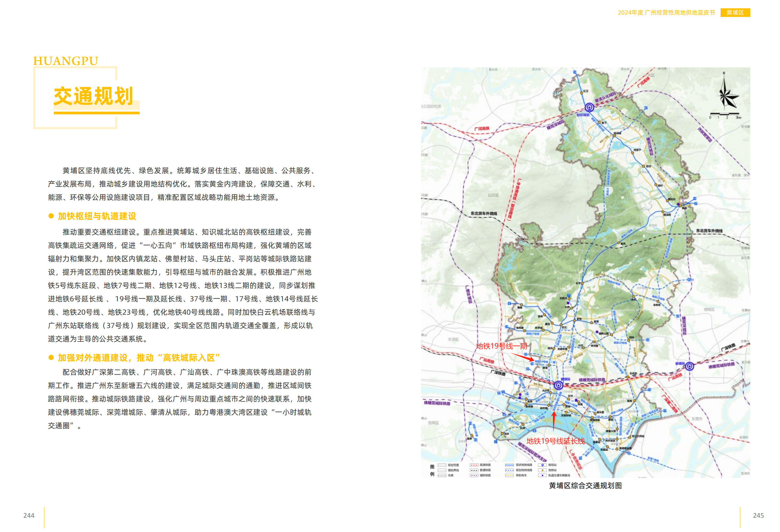Click the 佛穗莞城际铁路 label beside 新塘站

721,365
